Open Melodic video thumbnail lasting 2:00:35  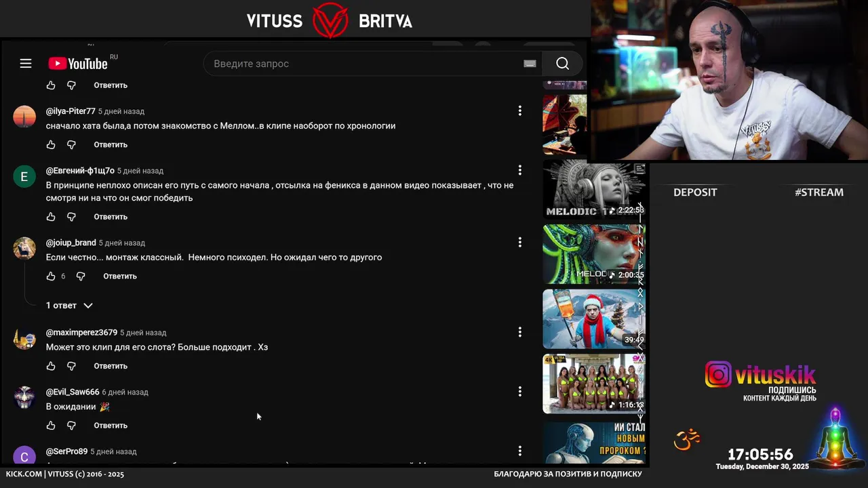point(594,254)
